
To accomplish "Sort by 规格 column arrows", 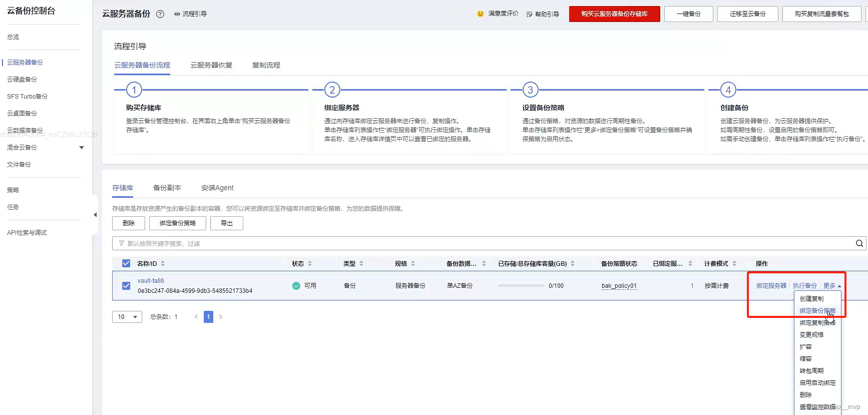I will point(413,263).
